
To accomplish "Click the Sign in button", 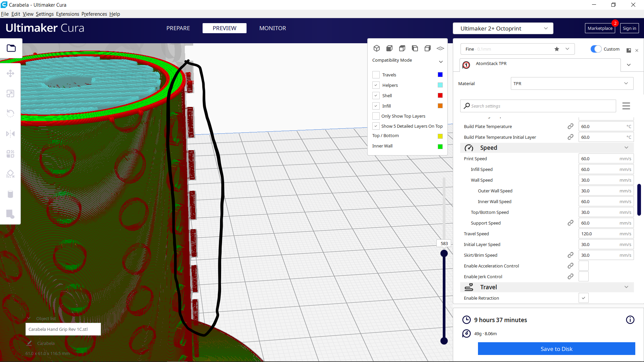I will tap(630, 28).
